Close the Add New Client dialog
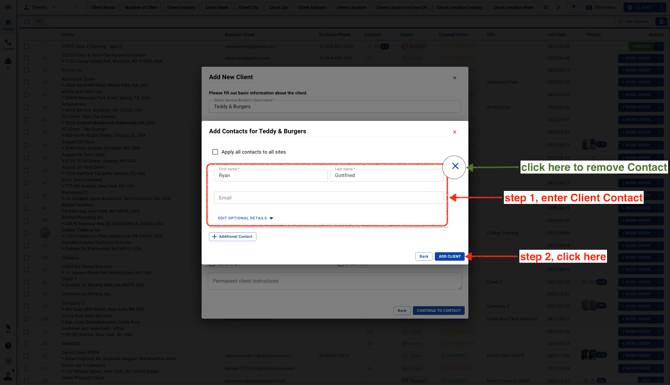The width and height of the screenshot is (670, 385). pyautogui.click(x=454, y=78)
